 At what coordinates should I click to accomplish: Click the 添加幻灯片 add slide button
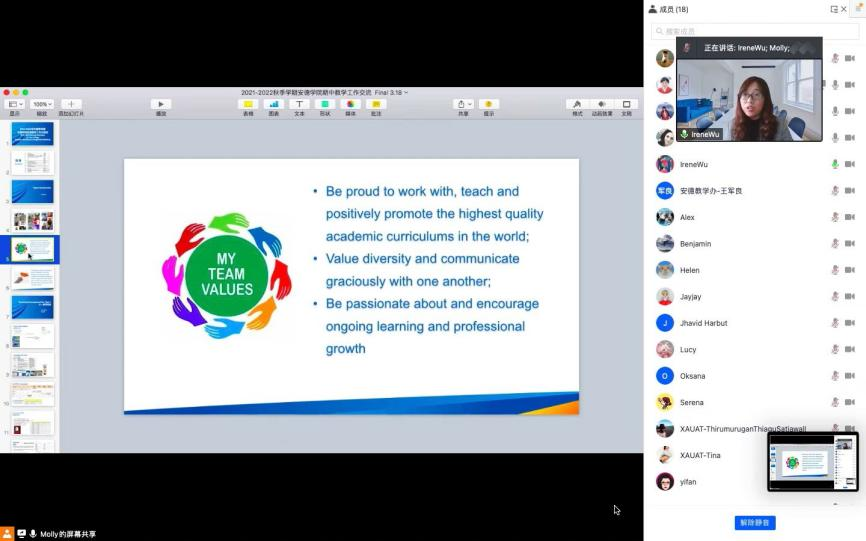[x=71, y=104]
